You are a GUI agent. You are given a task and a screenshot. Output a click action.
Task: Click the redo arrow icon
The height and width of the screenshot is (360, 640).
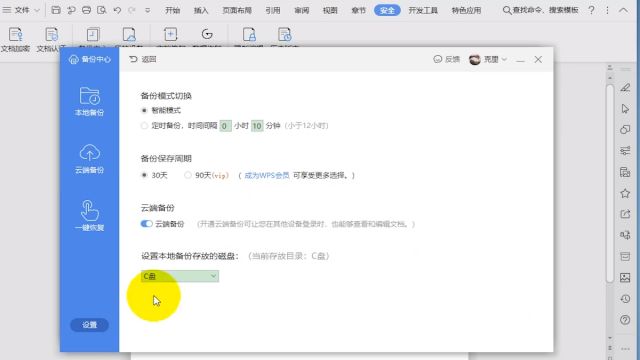click(x=132, y=10)
